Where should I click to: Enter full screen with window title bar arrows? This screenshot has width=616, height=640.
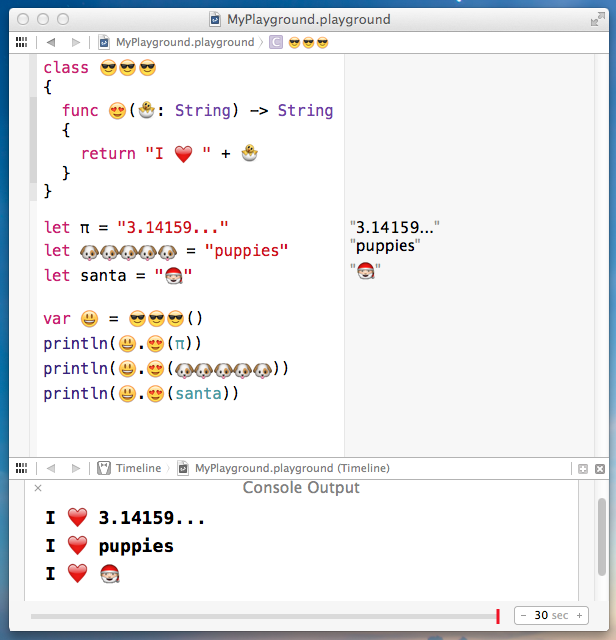coord(598,19)
